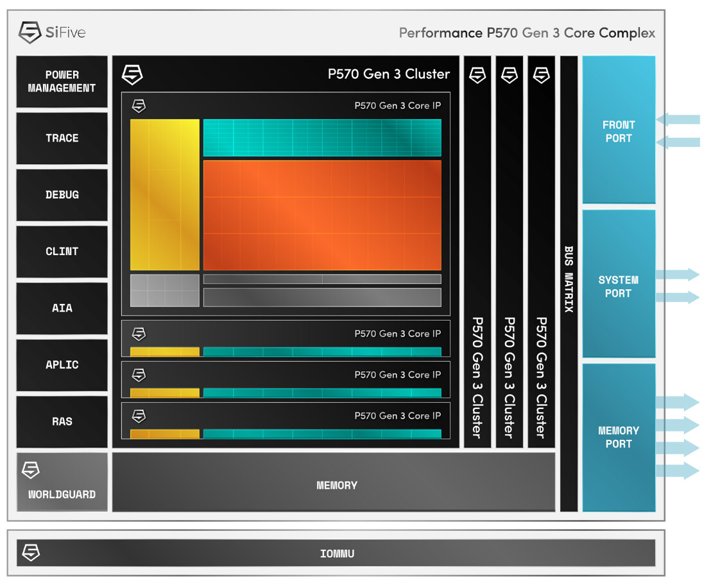The height and width of the screenshot is (588, 711).
Task: Select the CLINT block
Action: coord(62,251)
